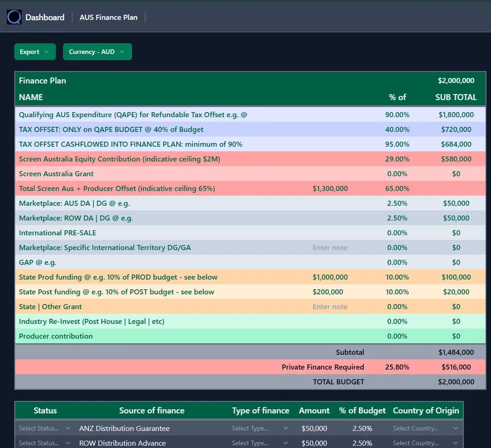Click the 65.00% percentage value
The width and height of the screenshot is (491, 448).
tap(397, 189)
